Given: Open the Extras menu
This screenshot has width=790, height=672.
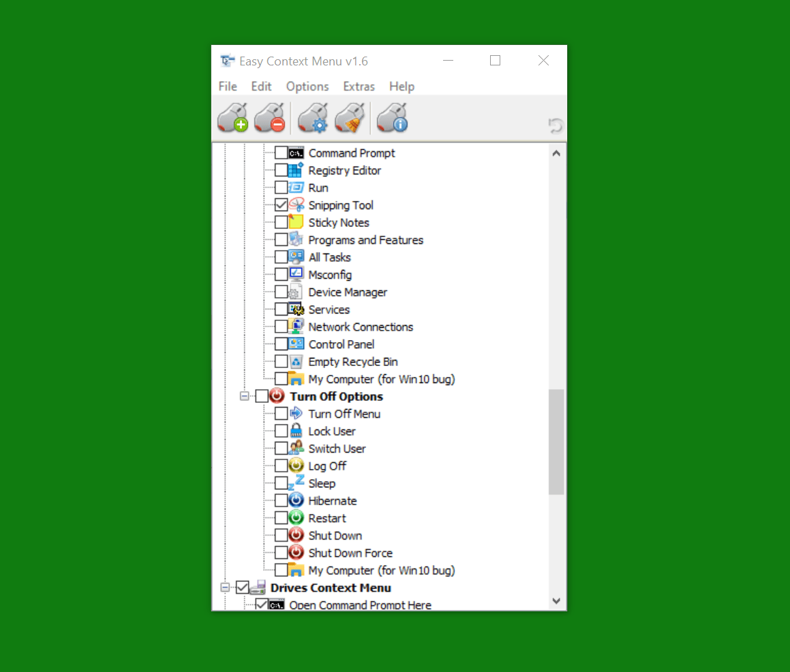Looking at the screenshot, I should tap(359, 87).
